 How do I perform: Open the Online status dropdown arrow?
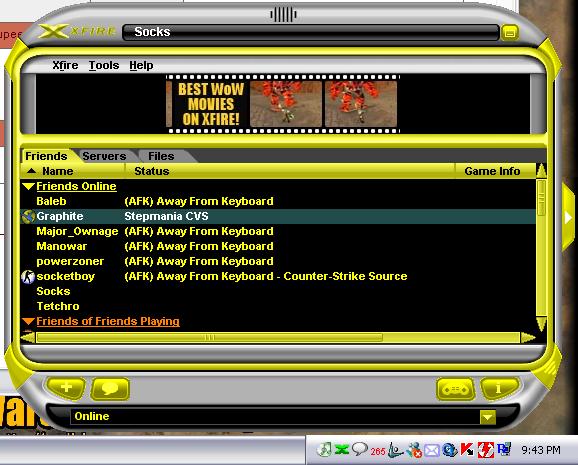coord(487,417)
